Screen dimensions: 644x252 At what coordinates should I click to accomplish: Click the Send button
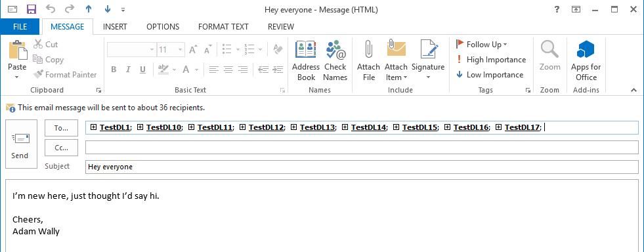click(21, 144)
